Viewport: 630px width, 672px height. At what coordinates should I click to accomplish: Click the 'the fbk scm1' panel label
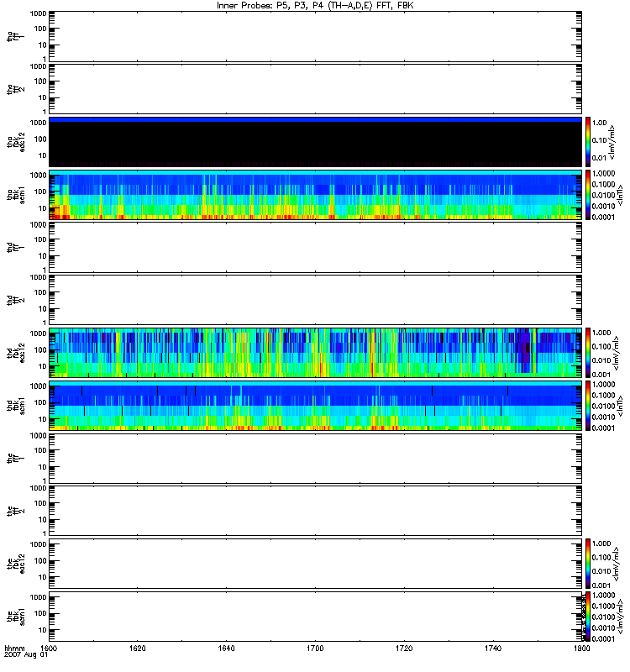(15, 617)
